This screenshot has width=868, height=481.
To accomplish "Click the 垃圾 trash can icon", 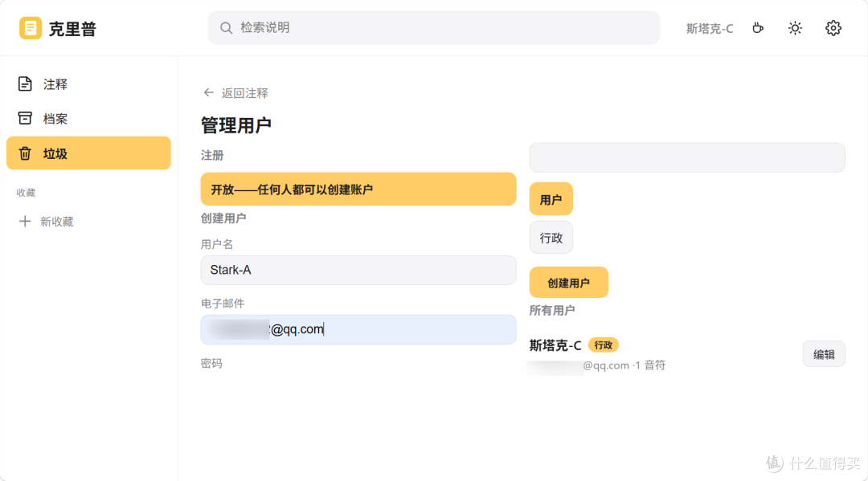I will [25, 153].
